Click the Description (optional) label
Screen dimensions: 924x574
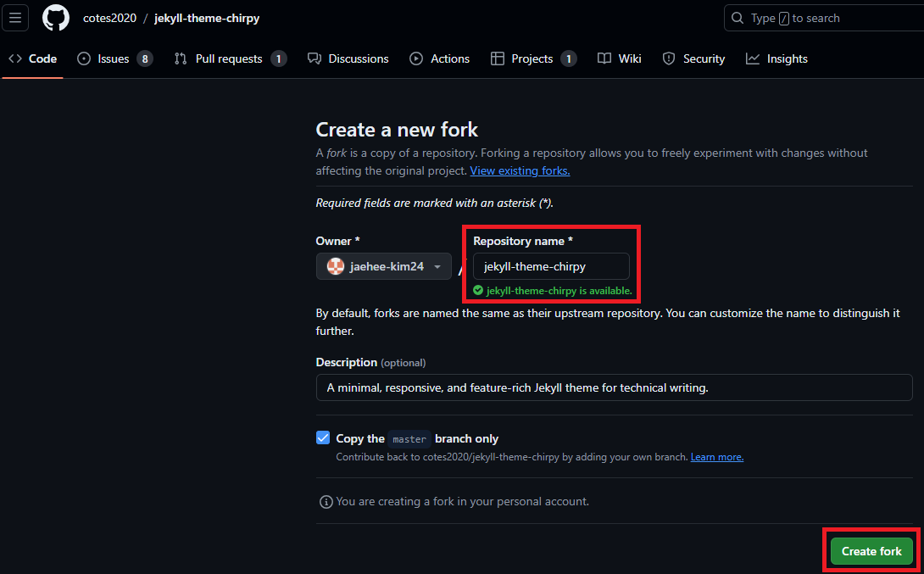tap(370, 362)
